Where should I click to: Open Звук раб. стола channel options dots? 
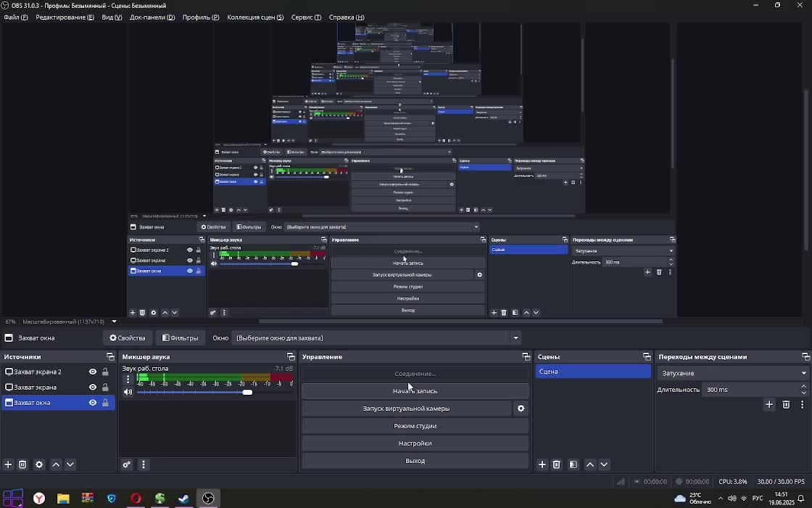(x=128, y=380)
